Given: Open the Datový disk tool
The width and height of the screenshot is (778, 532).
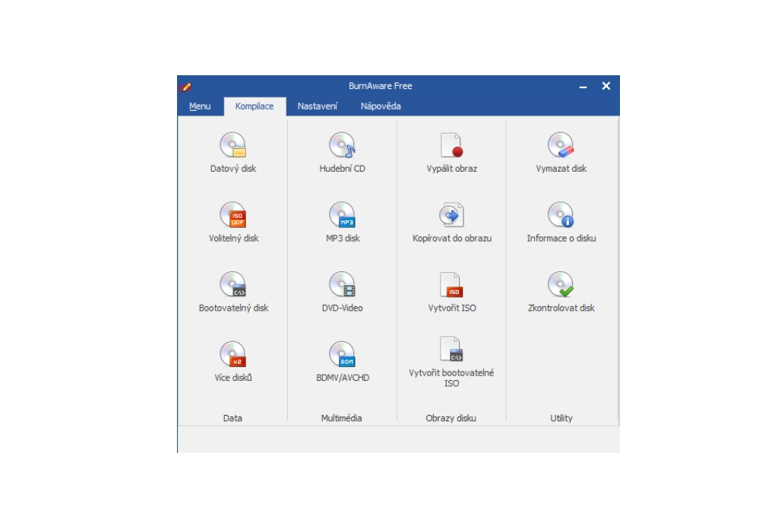Looking at the screenshot, I should 232,153.
